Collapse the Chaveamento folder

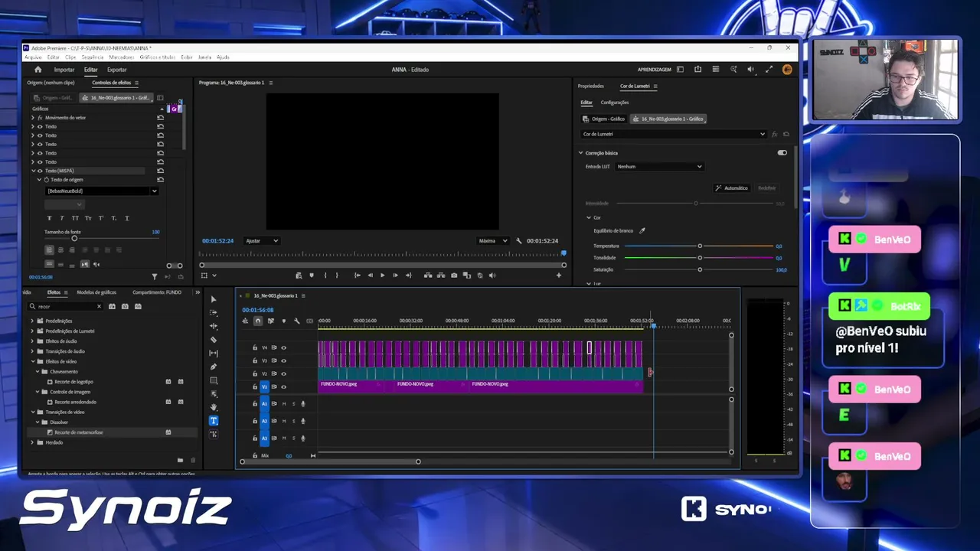[x=38, y=372]
